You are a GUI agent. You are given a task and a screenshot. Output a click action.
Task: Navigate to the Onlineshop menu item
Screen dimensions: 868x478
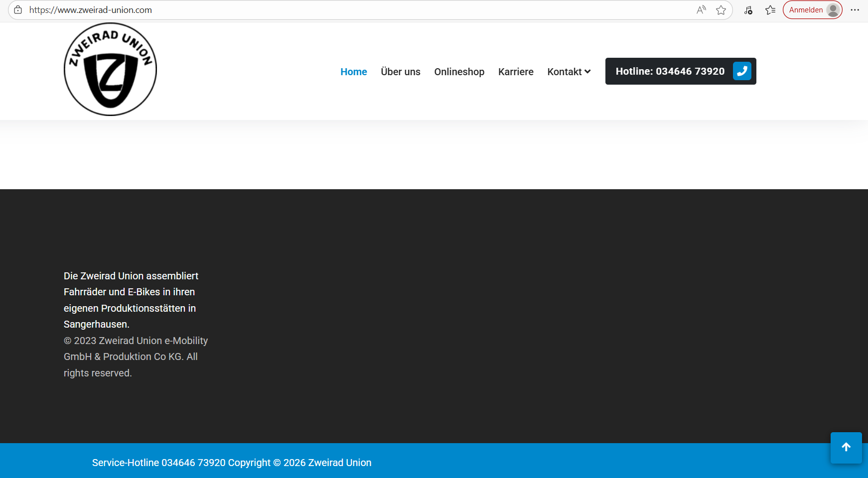[459, 71]
